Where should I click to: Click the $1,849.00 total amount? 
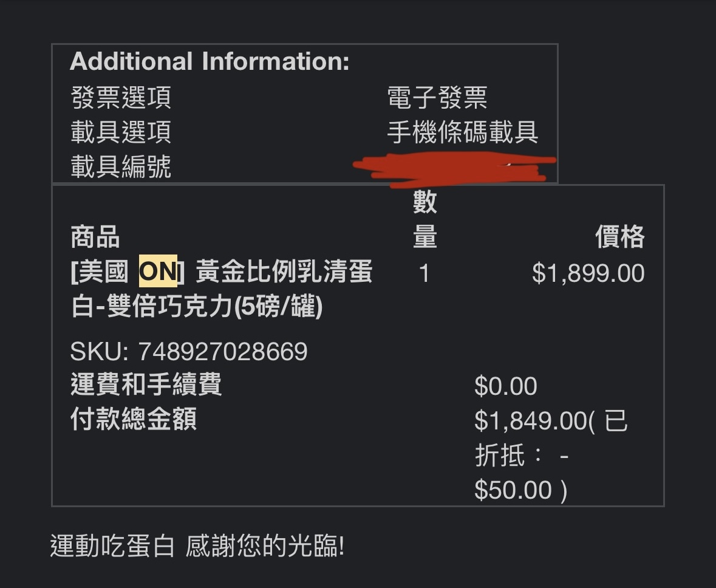pyautogui.click(x=530, y=420)
